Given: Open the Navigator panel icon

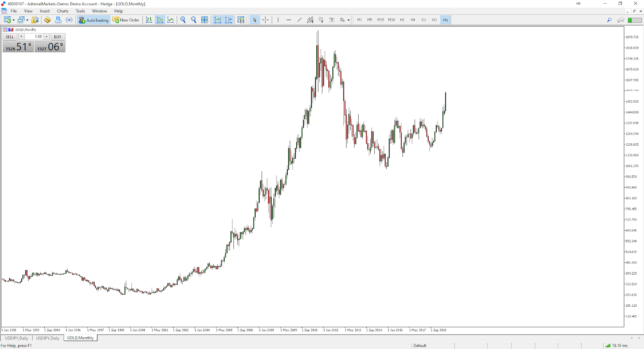Looking at the screenshot, I should click(x=58, y=20).
